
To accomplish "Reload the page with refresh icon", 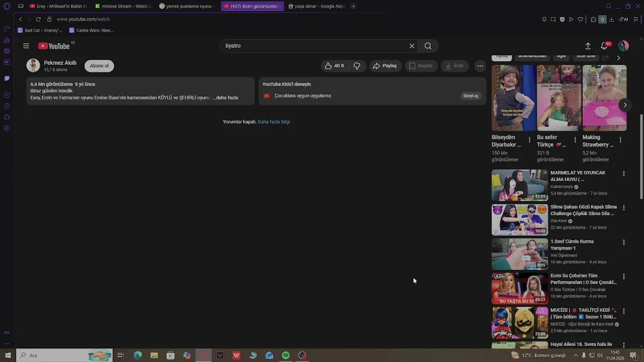I will (x=38, y=19).
